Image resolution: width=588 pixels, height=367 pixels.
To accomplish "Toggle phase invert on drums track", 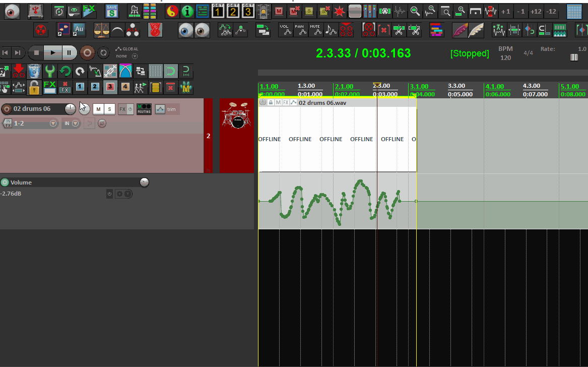I will point(102,123).
